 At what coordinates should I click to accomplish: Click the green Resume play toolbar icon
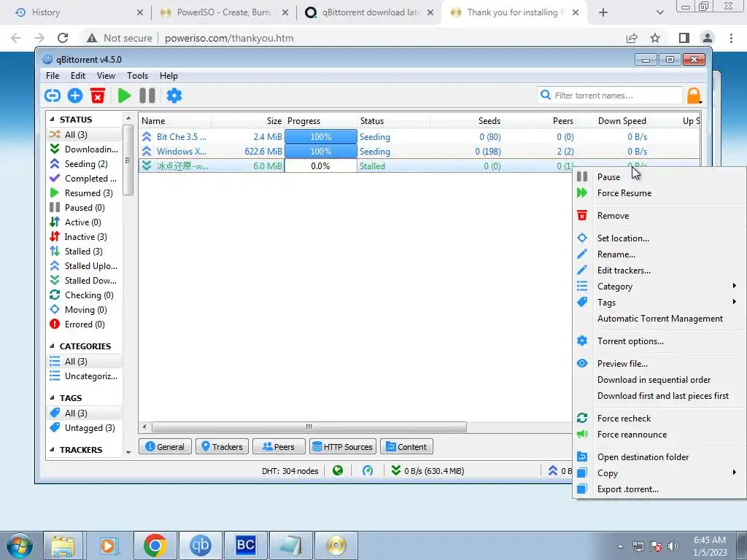tap(124, 96)
